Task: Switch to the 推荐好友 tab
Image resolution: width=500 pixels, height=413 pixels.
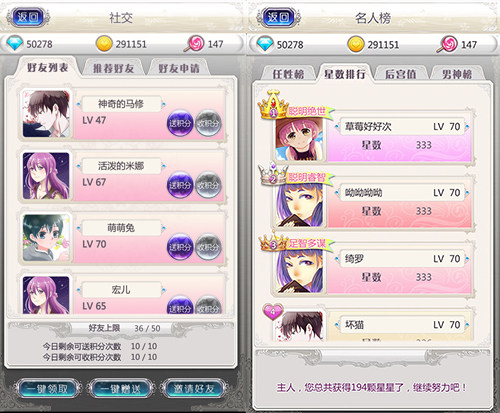Action: 113,68
